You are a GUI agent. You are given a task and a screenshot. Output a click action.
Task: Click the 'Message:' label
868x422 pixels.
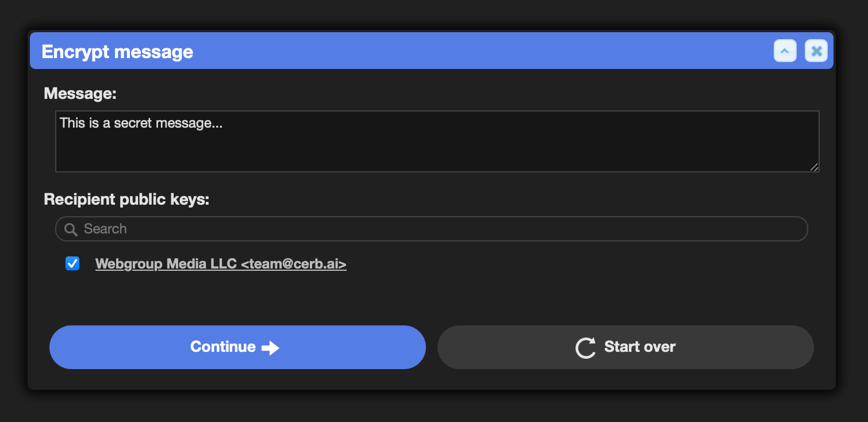(x=80, y=94)
